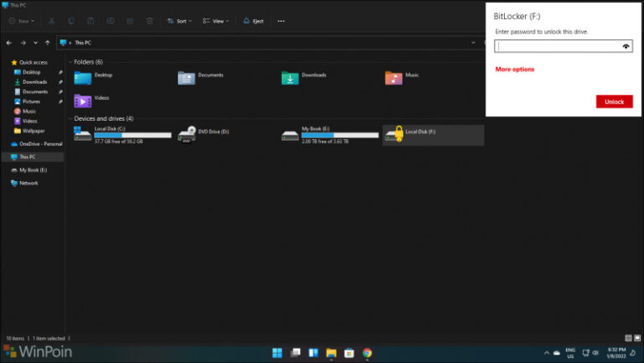Image resolution: width=644 pixels, height=363 pixels.
Task: Focus the BitLocker password field
Action: 557,46
